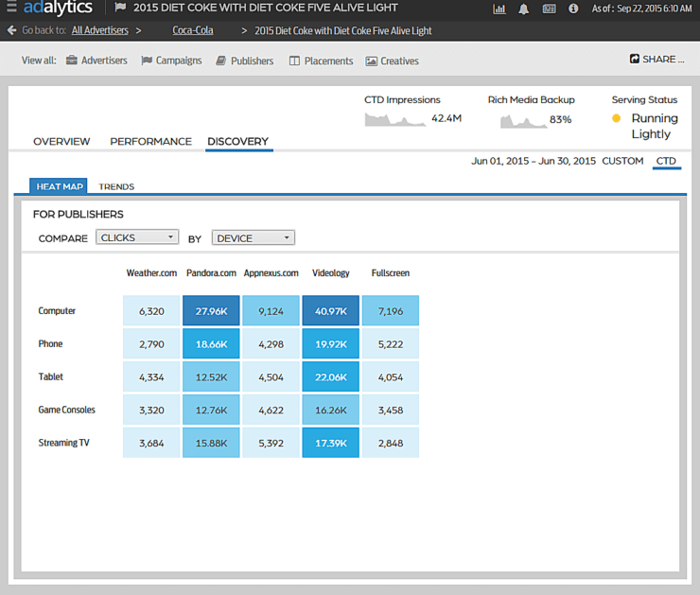The image size is (700, 595).
Task: Click the Placements layout icon
Action: click(x=294, y=61)
